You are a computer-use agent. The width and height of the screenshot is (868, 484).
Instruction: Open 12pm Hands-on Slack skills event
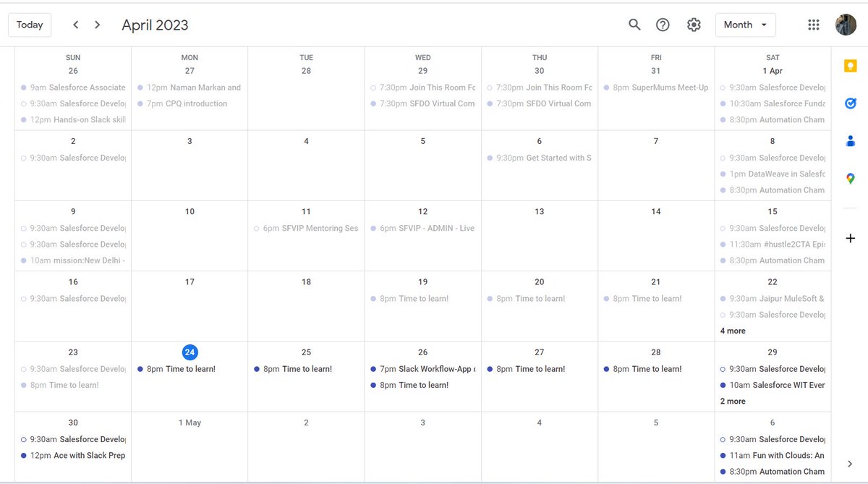point(73,119)
